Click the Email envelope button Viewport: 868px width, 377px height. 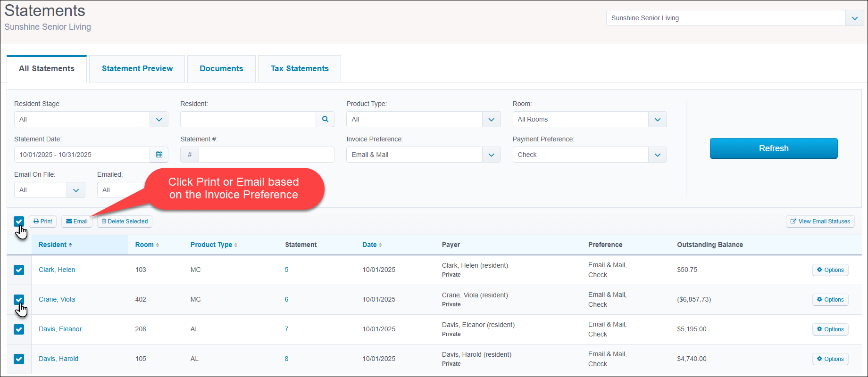click(x=77, y=221)
